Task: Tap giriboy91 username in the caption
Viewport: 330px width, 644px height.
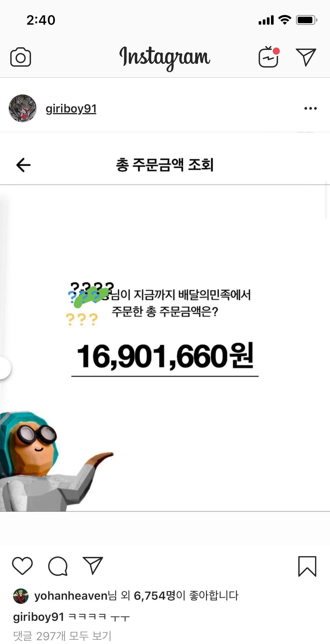Action: (38, 617)
